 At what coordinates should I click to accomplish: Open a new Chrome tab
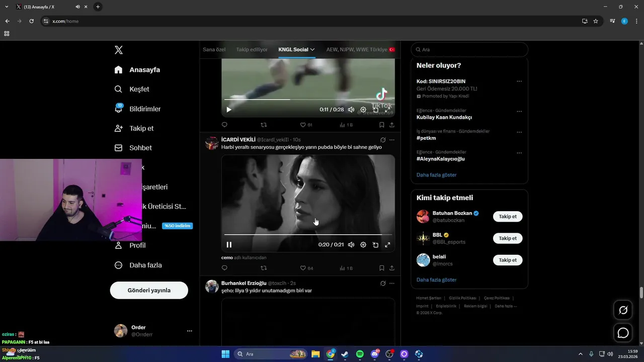click(x=98, y=7)
